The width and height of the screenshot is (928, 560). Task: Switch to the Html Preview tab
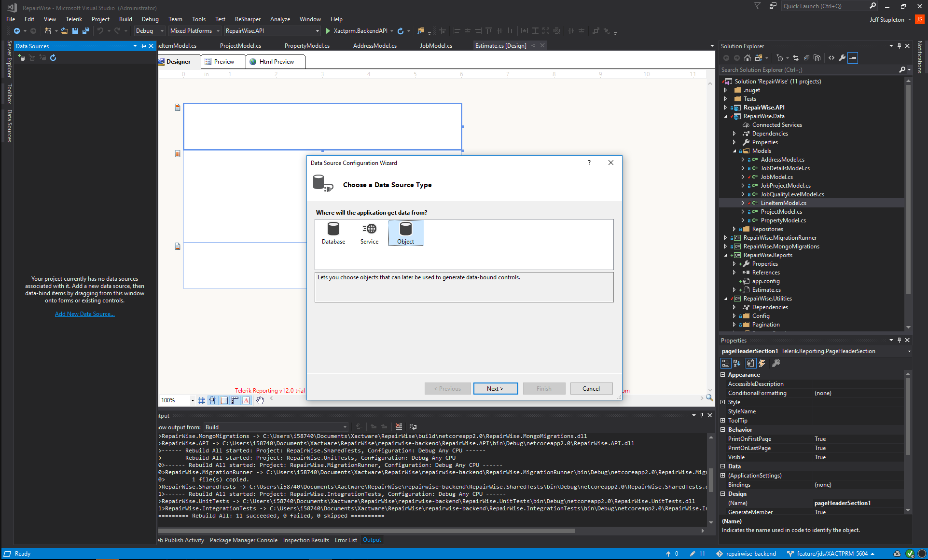click(276, 62)
